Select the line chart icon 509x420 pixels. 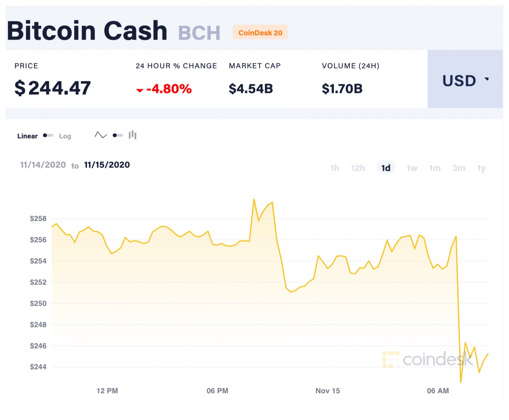(x=101, y=134)
